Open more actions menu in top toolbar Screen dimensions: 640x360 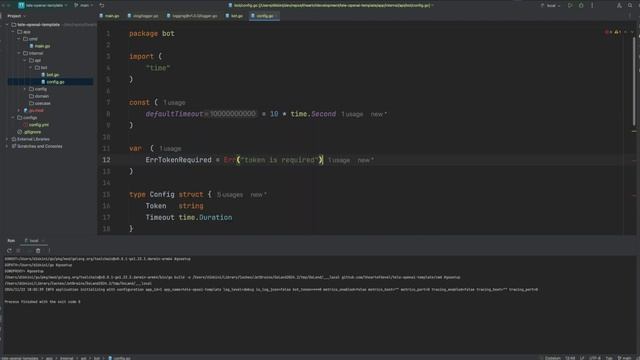[592, 6]
